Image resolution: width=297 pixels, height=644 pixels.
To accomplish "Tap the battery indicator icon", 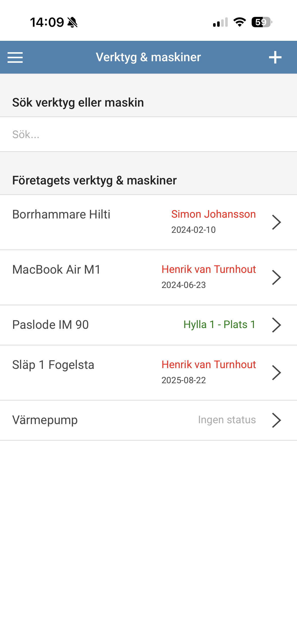I will pos(261,22).
